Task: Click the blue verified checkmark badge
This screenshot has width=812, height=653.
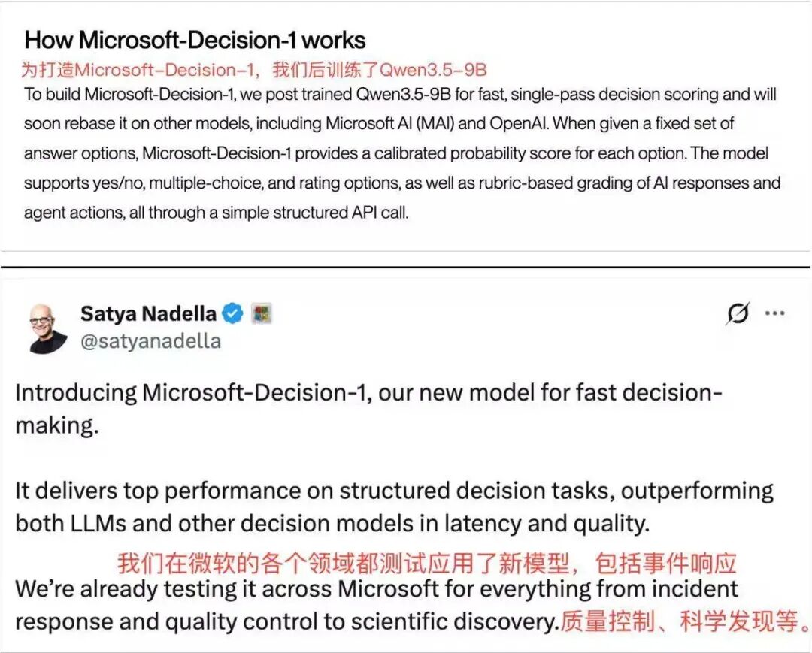Action: tap(232, 313)
